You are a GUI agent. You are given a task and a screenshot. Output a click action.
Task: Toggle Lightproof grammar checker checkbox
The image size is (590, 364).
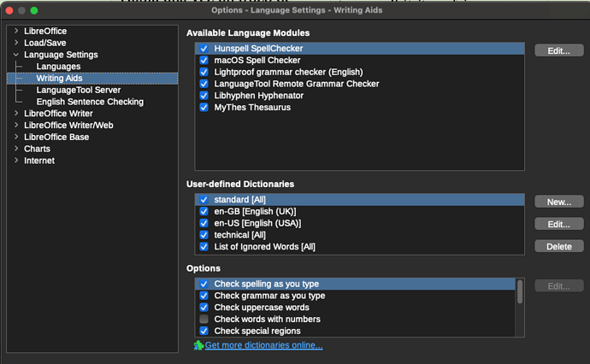click(204, 72)
